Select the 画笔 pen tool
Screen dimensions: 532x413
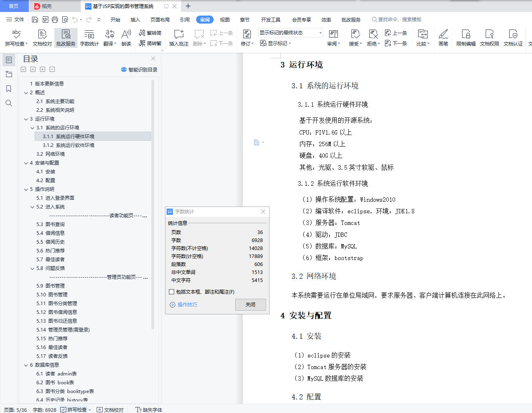pos(443,38)
